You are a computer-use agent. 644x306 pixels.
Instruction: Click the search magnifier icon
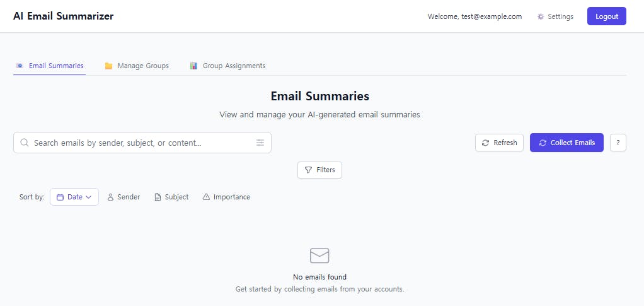point(24,143)
